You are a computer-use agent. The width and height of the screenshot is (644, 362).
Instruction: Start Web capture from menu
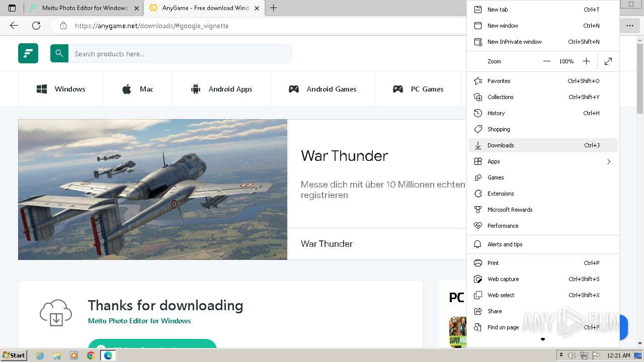[543, 279]
